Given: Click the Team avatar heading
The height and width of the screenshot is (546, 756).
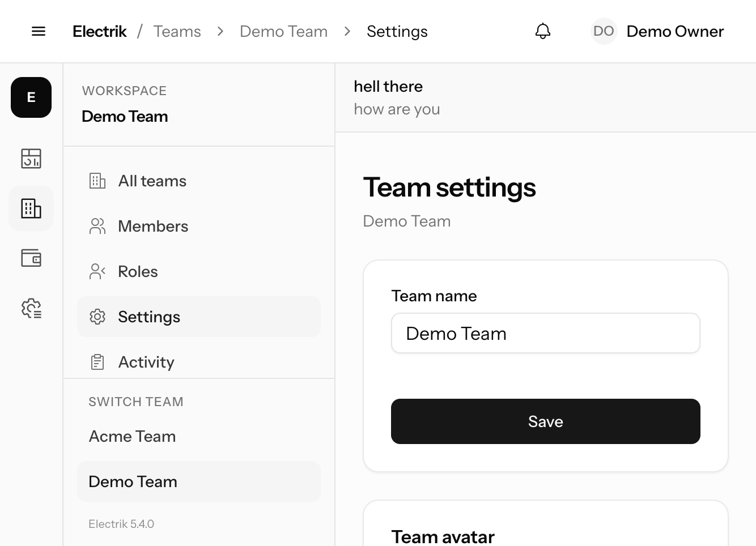Looking at the screenshot, I should click(x=443, y=536).
